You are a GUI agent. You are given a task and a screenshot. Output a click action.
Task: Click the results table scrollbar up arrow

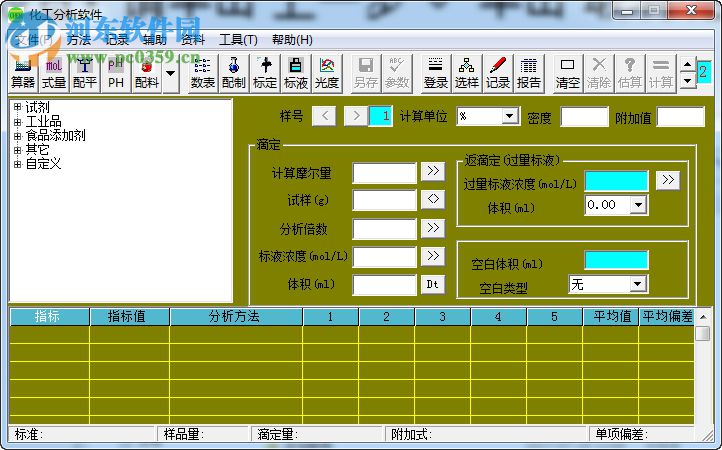[703, 317]
